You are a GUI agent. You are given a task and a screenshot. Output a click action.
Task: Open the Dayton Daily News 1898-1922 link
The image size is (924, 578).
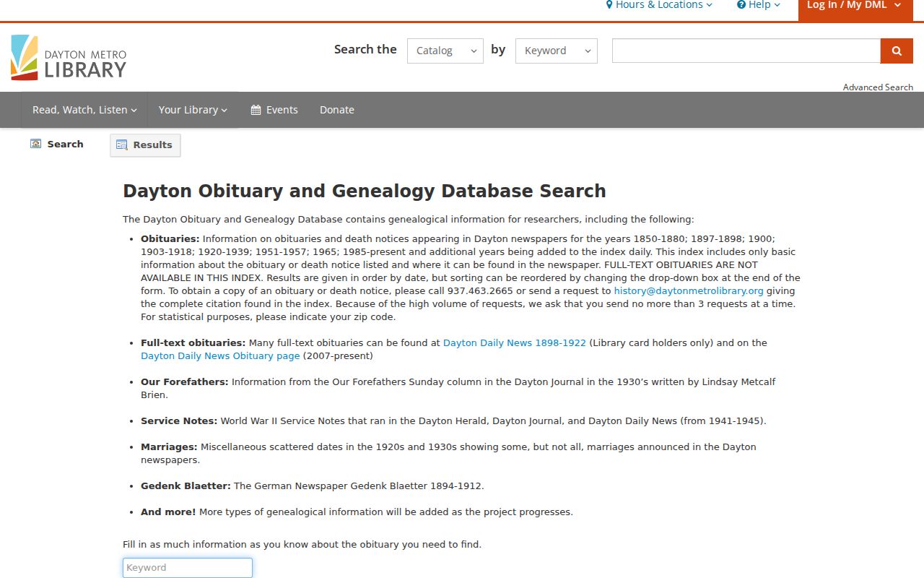point(515,342)
